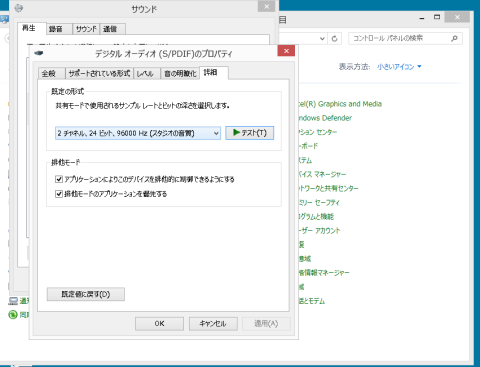
Task: Switch to the 音の明瞭化 tab
Action: tap(180, 73)
